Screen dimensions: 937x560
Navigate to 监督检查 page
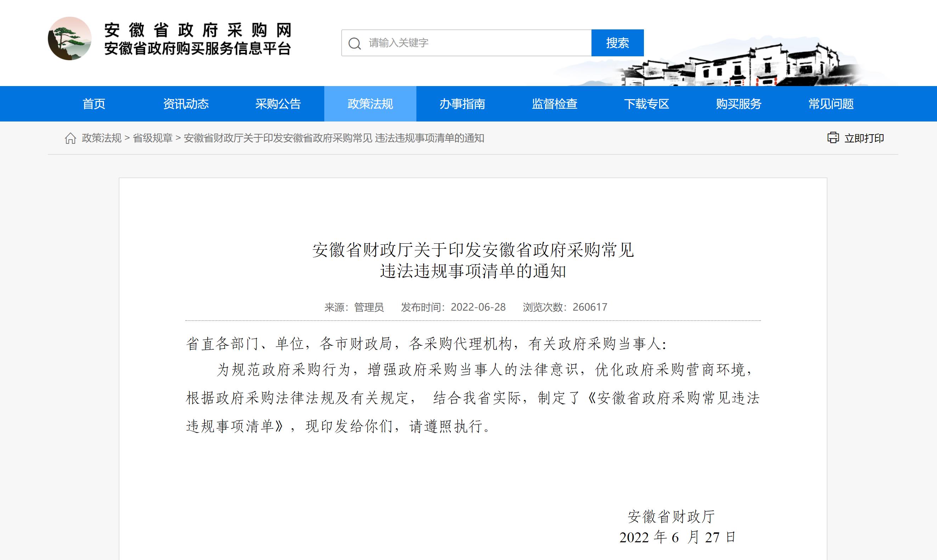pyautogui.click(x=554, y=104)
